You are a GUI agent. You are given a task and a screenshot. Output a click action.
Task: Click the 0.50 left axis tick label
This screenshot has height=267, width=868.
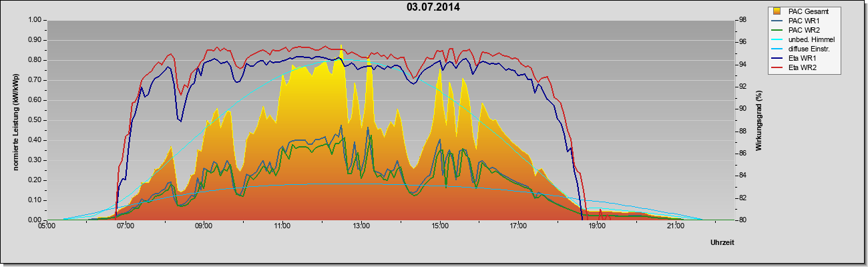(33, 120)
